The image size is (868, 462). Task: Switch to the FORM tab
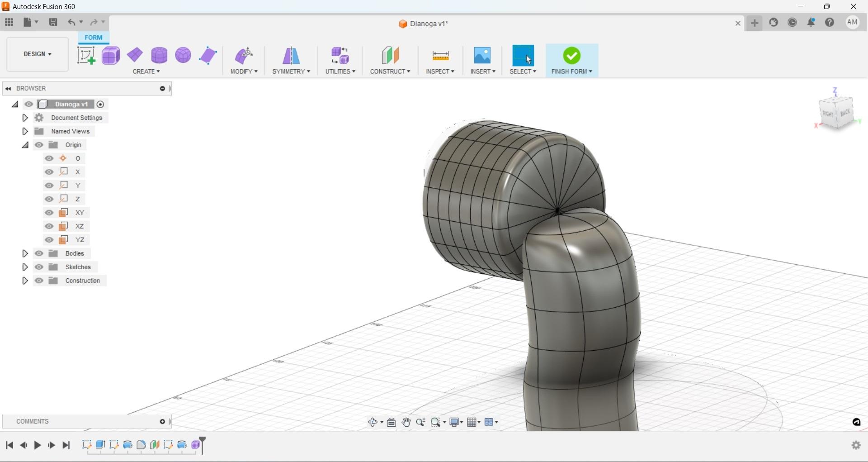[94, 38]
